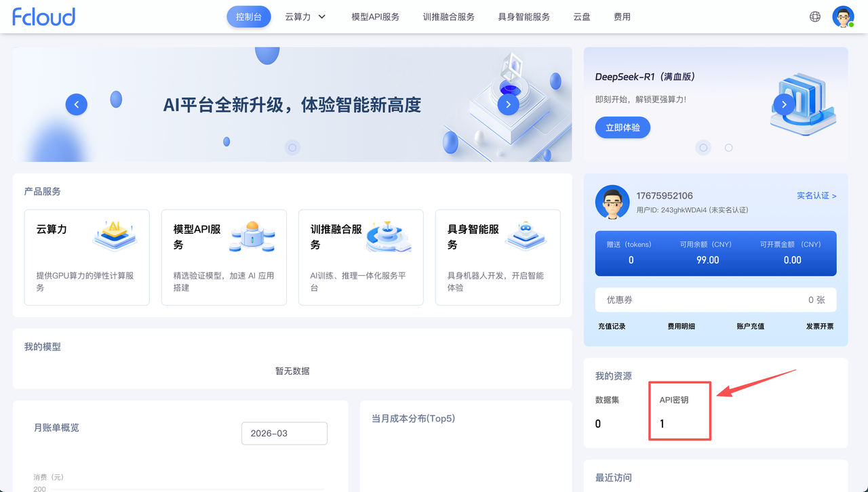Open the language globe icon

click(815, 17)
